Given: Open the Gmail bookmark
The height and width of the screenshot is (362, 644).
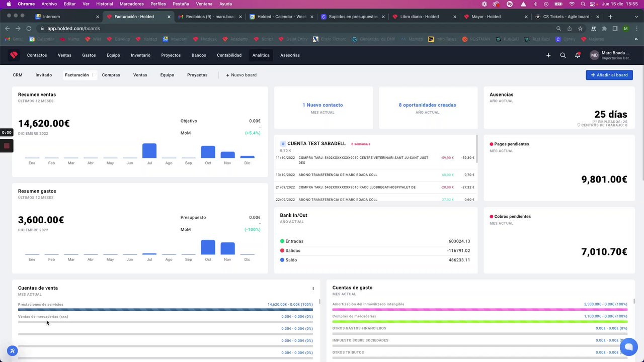Looking at the screenshot, I should coord(14,39).
